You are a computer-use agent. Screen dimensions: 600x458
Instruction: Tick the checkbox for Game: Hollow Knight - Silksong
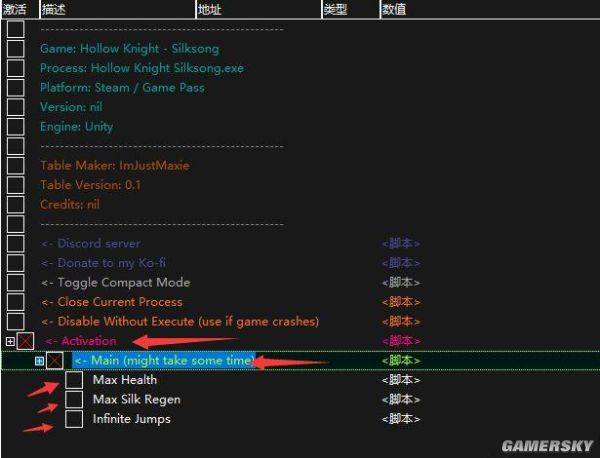coord(15,49)
